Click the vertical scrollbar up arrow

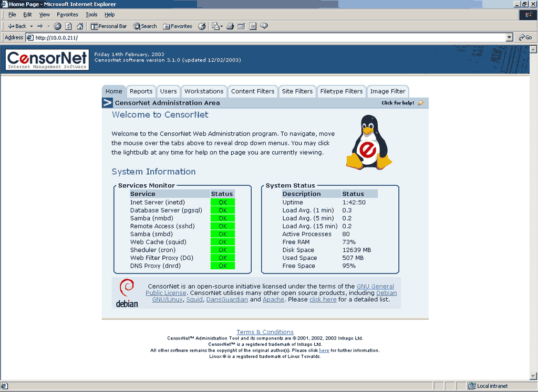tap(533, 49)
